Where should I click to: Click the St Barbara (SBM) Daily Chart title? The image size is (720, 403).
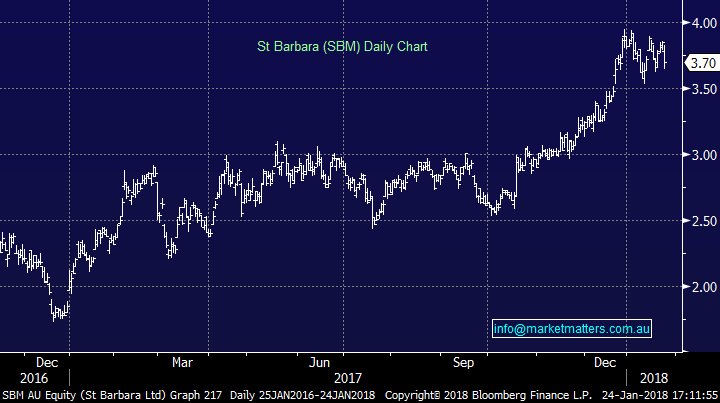tap(342, 47)
